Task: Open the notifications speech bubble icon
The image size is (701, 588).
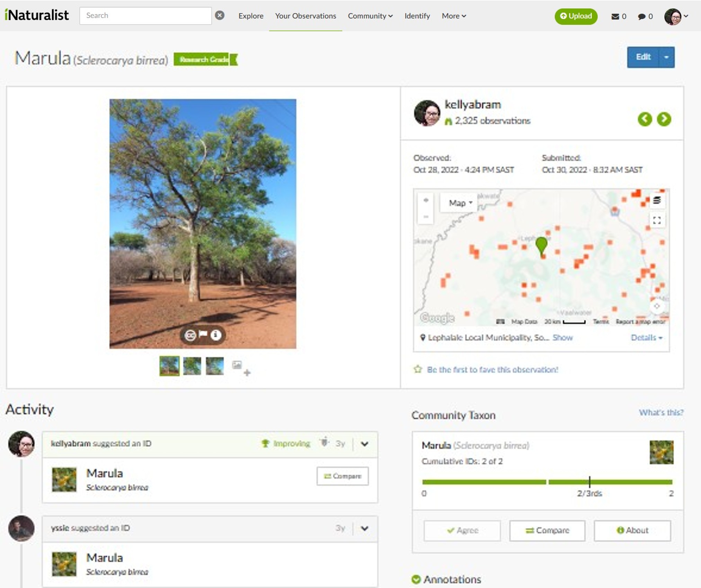Action: coord(641,16)
